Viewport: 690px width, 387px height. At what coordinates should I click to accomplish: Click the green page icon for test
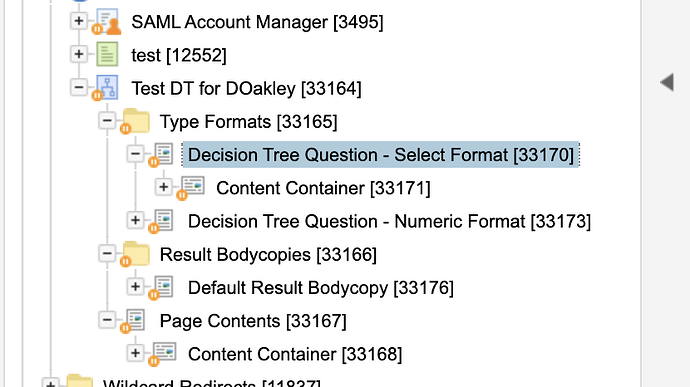tap(107, 54)
